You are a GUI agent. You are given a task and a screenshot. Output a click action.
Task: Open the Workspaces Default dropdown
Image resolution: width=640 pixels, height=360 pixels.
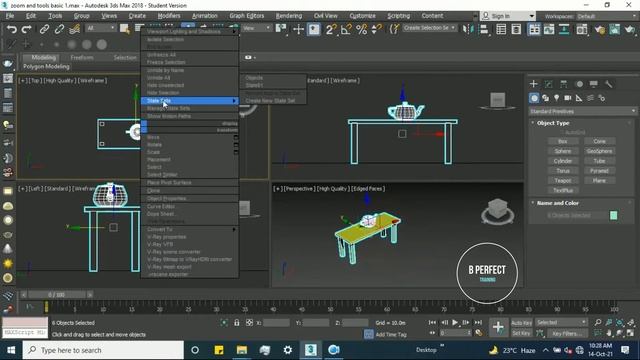pos(607,16)
